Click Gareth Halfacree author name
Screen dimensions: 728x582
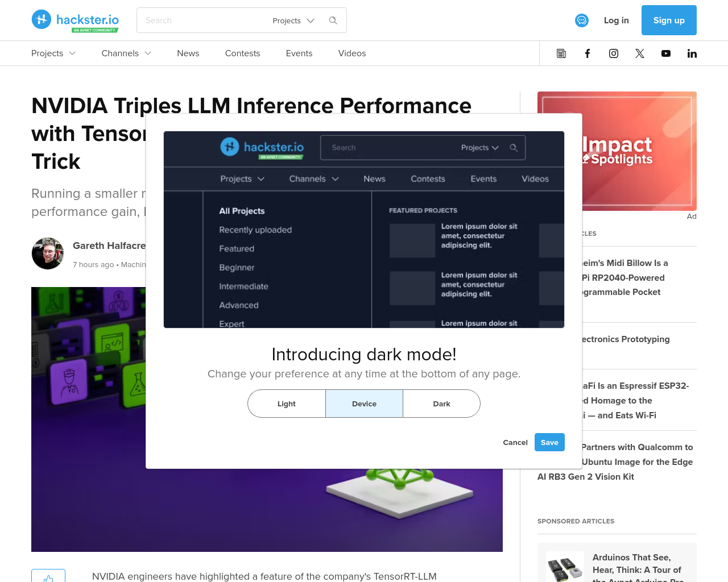pyautogui.click(x=109, y=246)
